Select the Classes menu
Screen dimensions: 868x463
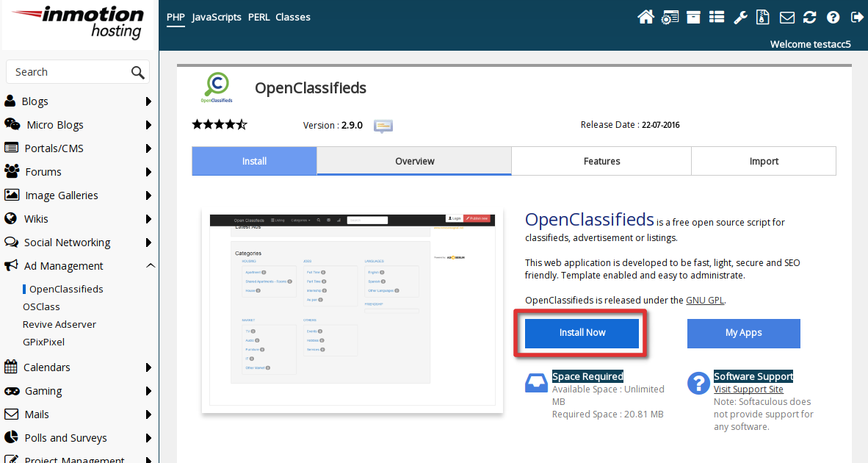pyautogui.click(x=293, y=17)
